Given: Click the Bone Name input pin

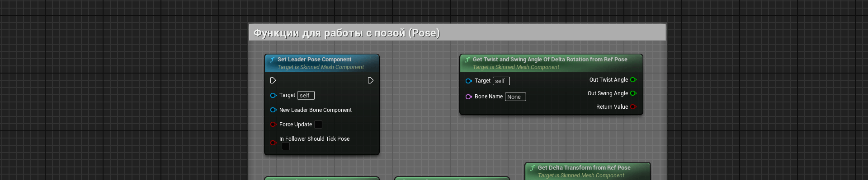Looking at the screenshot, I should 469,97.
